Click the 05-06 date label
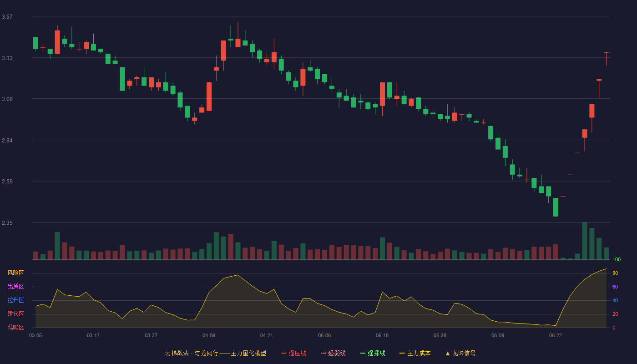Screen dimensions: 637x364 pyautogui.click(x=324, y=335)
